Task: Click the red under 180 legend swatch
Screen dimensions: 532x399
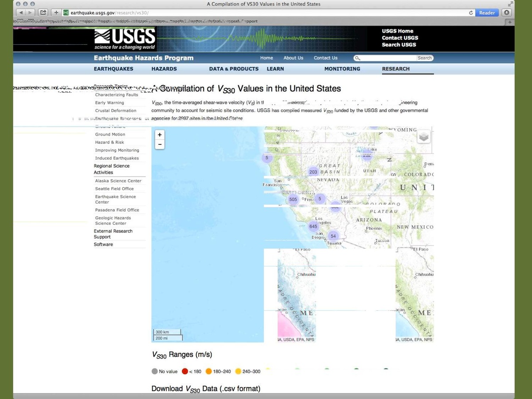Action: point(185,372)
